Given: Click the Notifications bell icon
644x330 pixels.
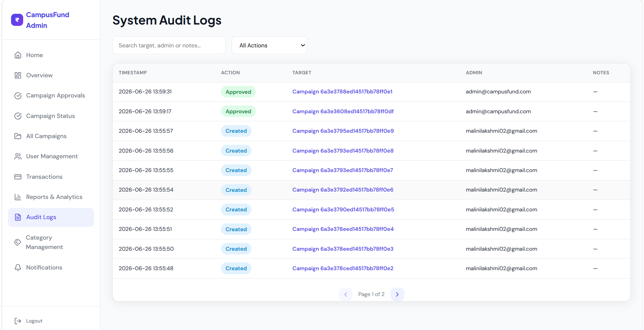Looking at the screenshot, I should (x=18, y=267).
